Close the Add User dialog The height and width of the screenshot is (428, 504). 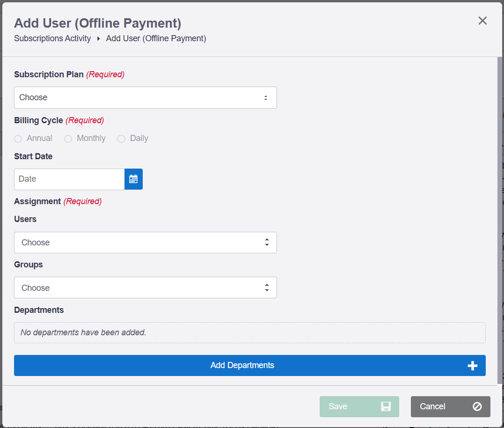coord(482,21)
